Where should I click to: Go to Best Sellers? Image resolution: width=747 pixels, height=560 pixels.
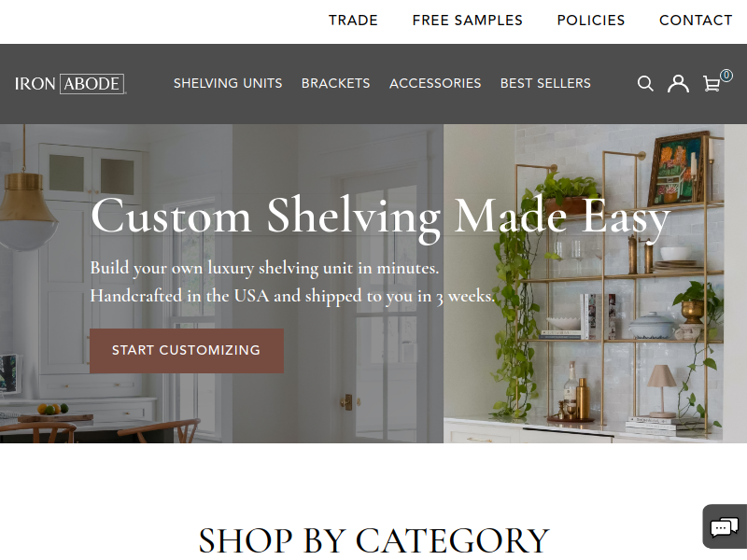coord(545,83)
